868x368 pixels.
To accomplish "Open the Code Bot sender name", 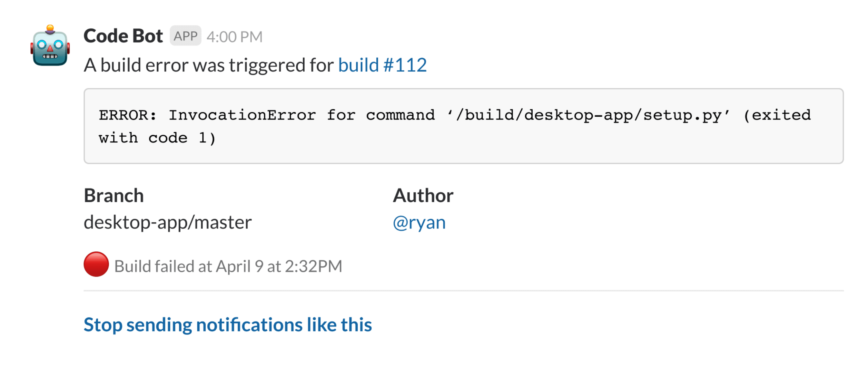I will [123, 36].
